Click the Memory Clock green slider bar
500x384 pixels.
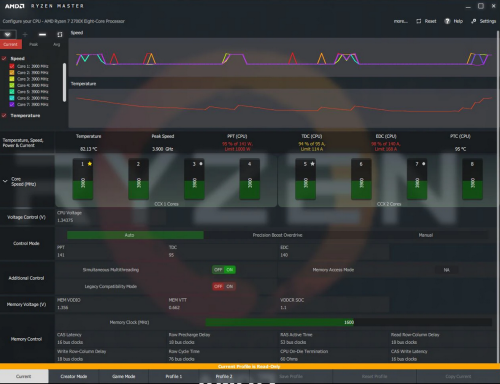[x=280, y=322]
